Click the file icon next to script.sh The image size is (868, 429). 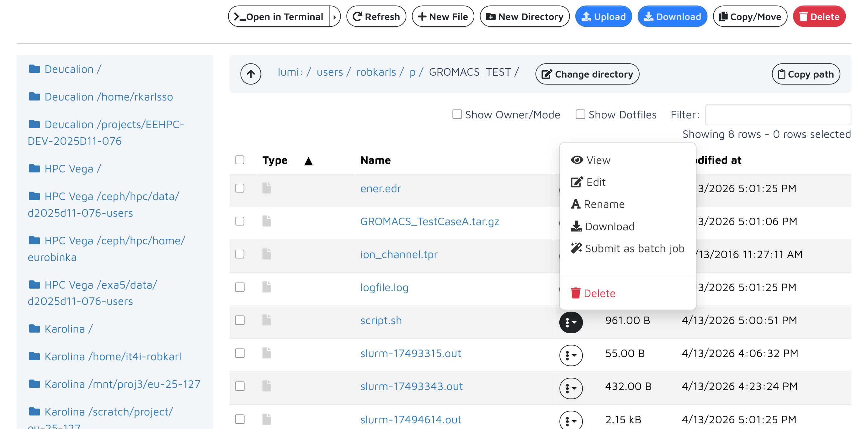pyautogui.click(x=266, y=320)
